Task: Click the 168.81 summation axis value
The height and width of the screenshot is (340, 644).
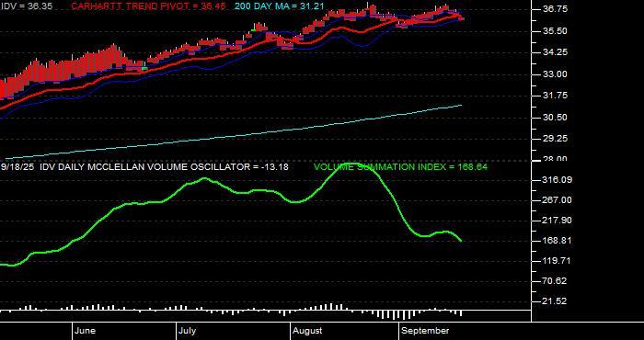Action: click(x=558, y=241)
